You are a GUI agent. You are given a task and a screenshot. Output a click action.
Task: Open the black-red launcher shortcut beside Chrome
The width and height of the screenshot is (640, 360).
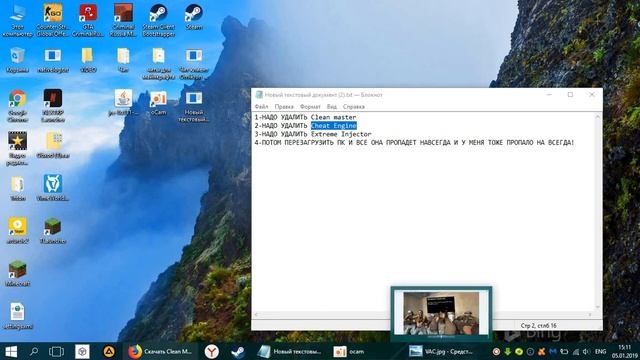[53, 105]
